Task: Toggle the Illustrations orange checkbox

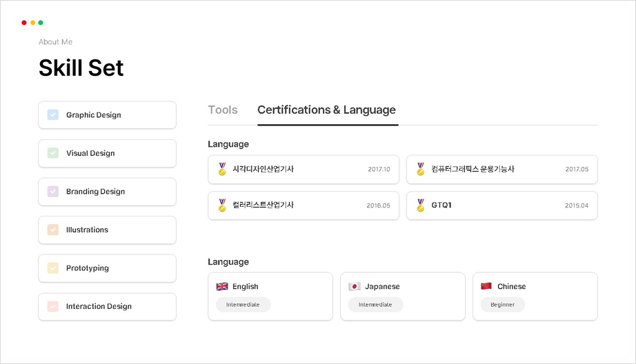Action: click(53, 230)
